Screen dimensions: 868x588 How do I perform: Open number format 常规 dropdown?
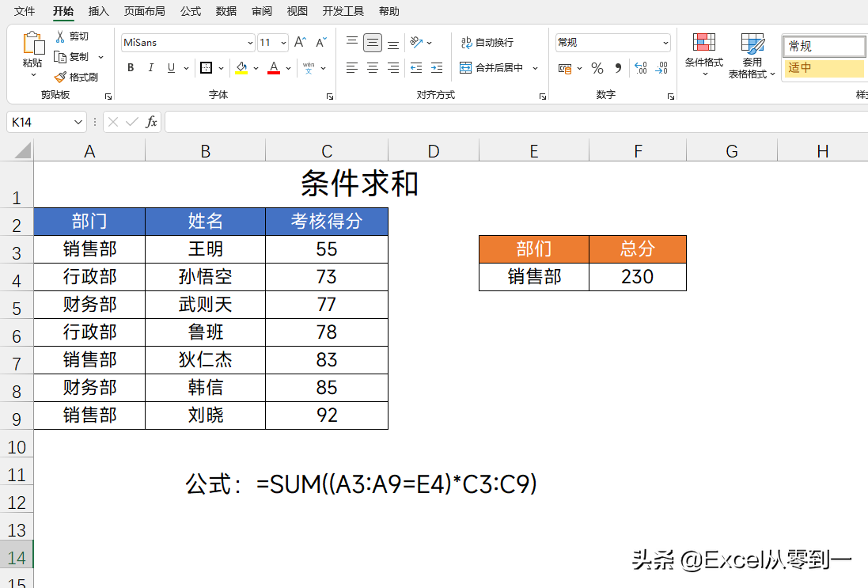pyautogui.click(x=665, y=43)
